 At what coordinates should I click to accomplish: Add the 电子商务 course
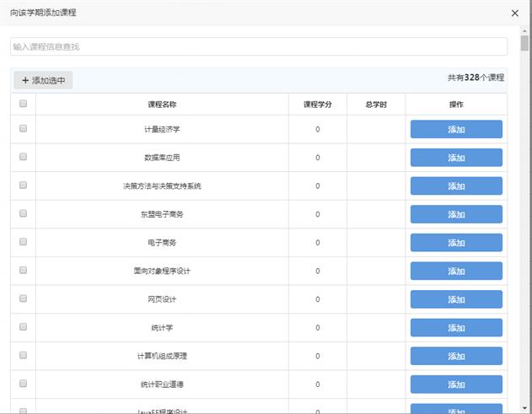[x=456, y=243]
